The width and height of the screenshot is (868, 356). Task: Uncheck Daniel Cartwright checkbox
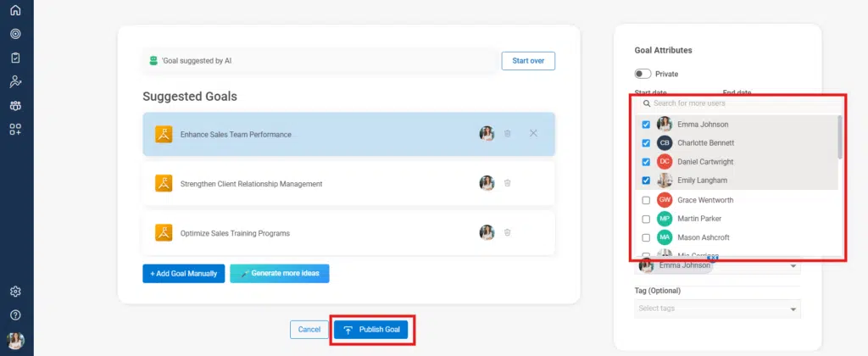[645, 162]
